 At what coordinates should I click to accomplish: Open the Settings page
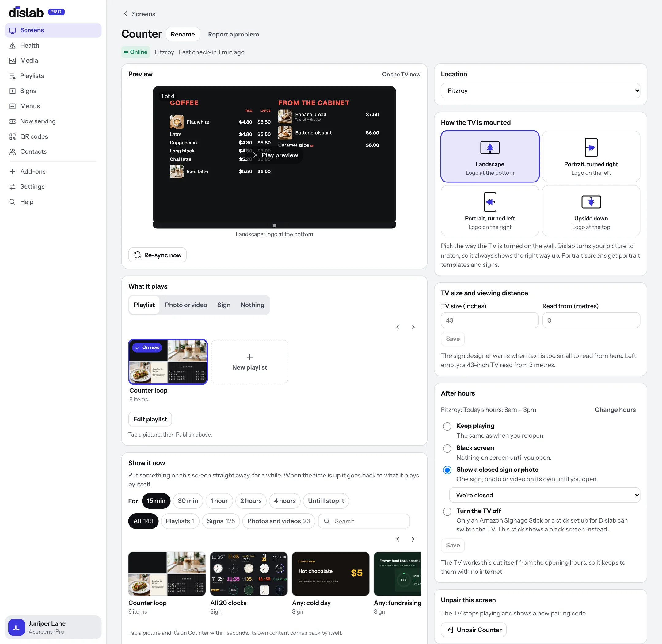pos(53,186)
